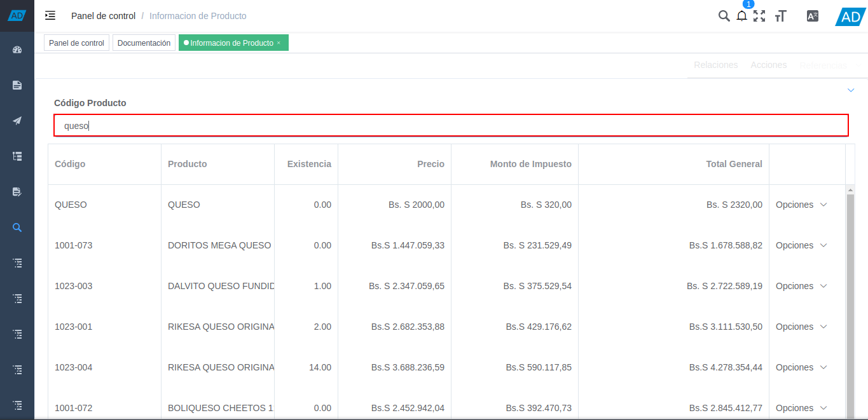The image size is (868, 420).
Task: Click tax amount Bs.S 392.470,73
Action: tap(539, 408)
